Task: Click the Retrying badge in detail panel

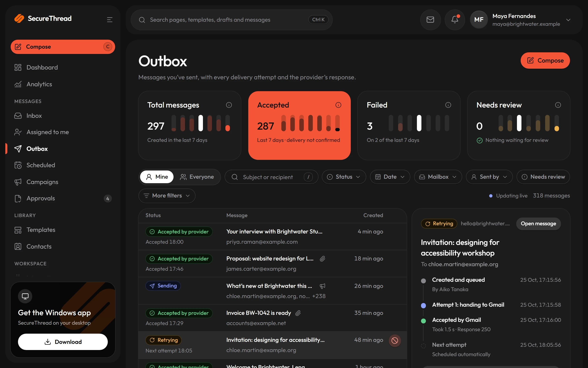Action: (x=439, y=224)
